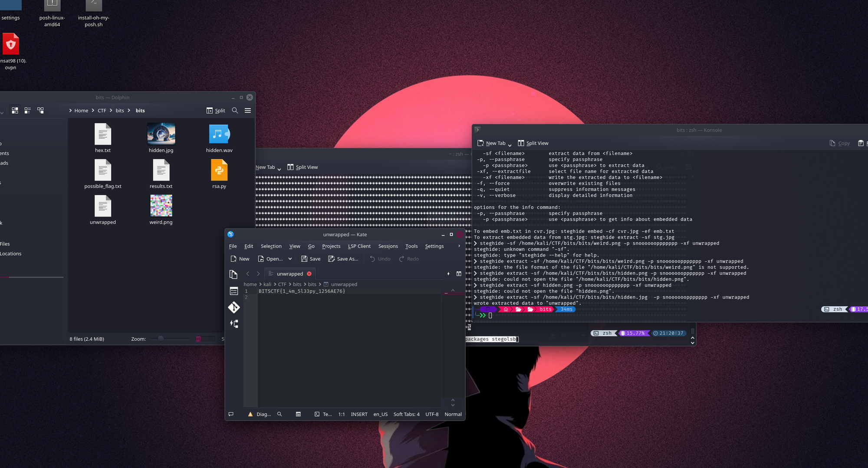Click the search icon in Dolphin's toolbar
868x468 pixels.
tap(235, 111)
